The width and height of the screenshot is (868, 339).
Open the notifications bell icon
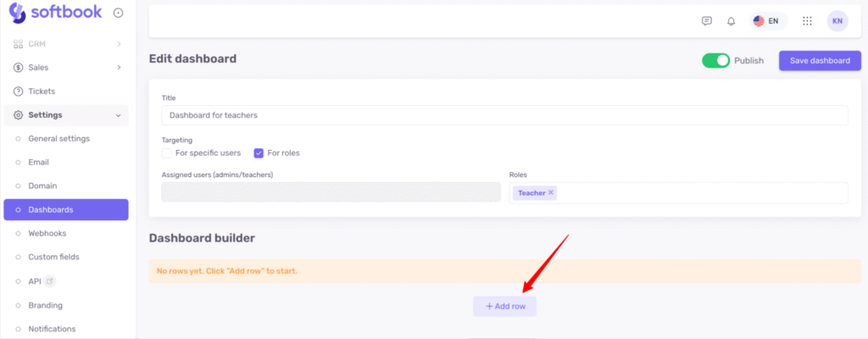coord(731,21)
